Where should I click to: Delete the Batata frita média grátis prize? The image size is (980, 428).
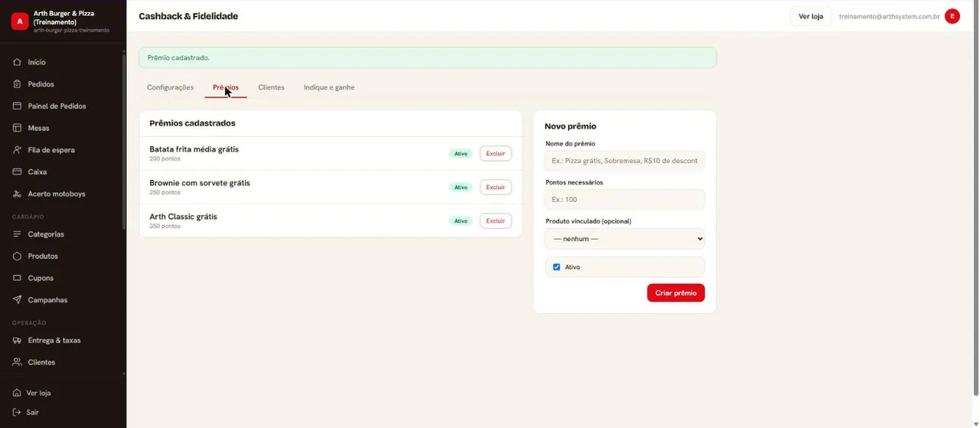click(495, 153)
